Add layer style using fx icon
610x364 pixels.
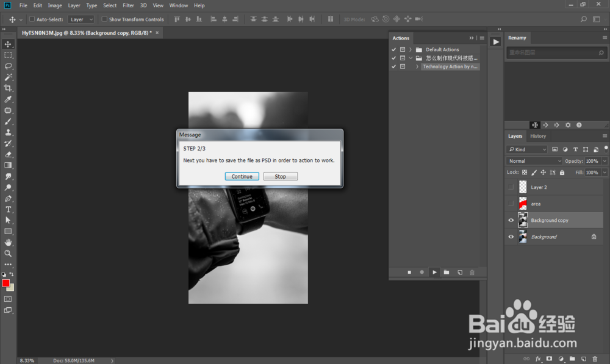tap(538, 359)
